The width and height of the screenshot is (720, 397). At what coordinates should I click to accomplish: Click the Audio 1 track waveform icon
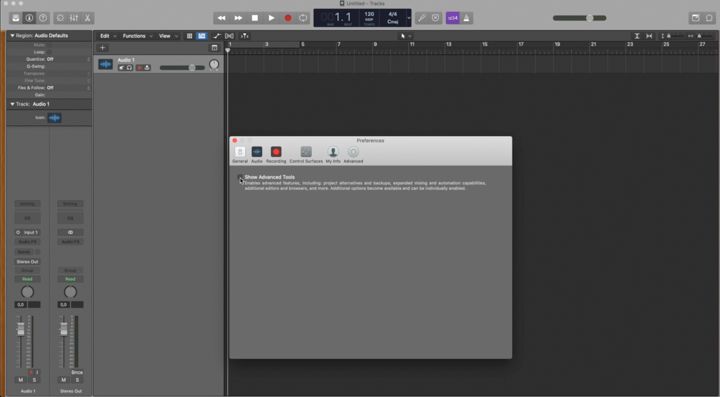105,65
